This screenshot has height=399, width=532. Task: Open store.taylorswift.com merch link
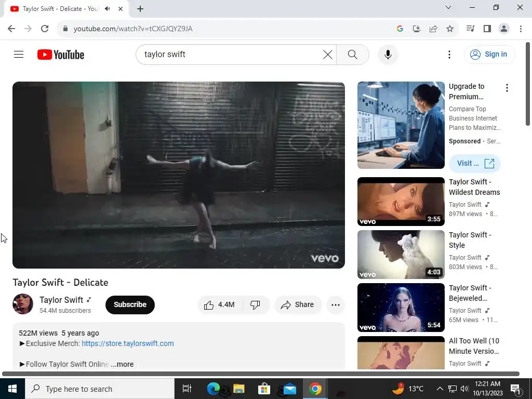pos(128,343)
